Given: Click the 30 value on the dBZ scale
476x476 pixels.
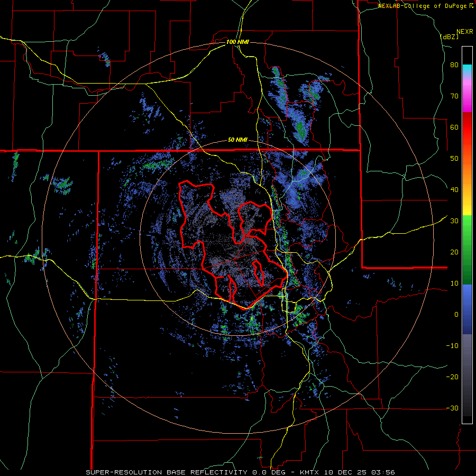Looking at the screenshot, I should click(x=454, y=221).
